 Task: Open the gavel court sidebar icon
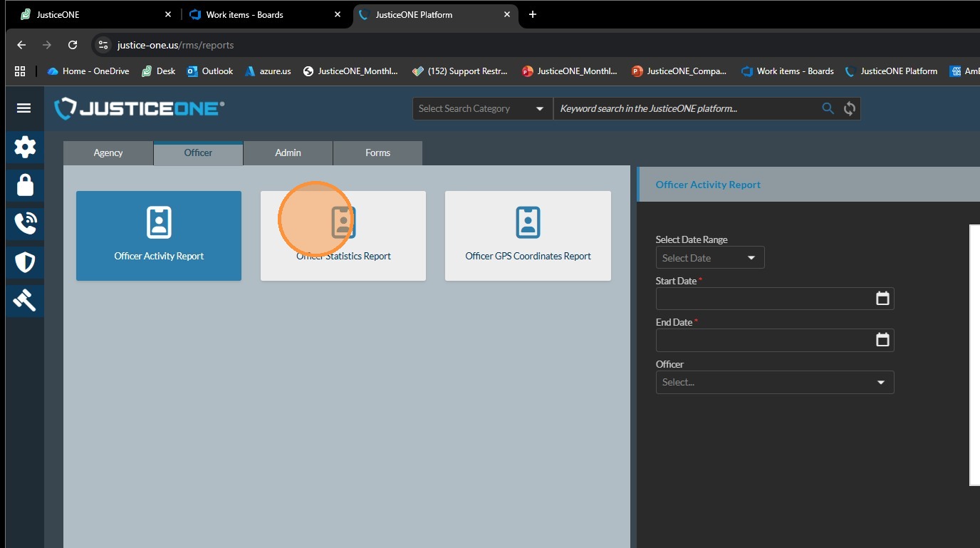coord(25,301)
